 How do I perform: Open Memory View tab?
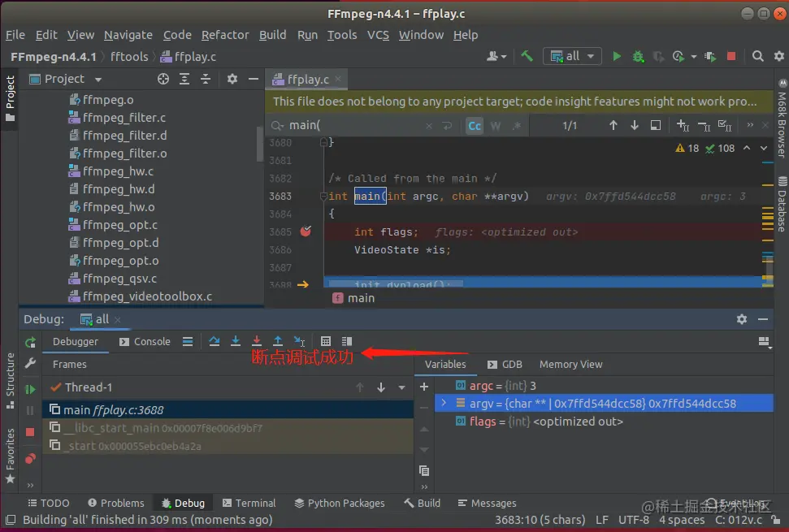click(570, 365)
